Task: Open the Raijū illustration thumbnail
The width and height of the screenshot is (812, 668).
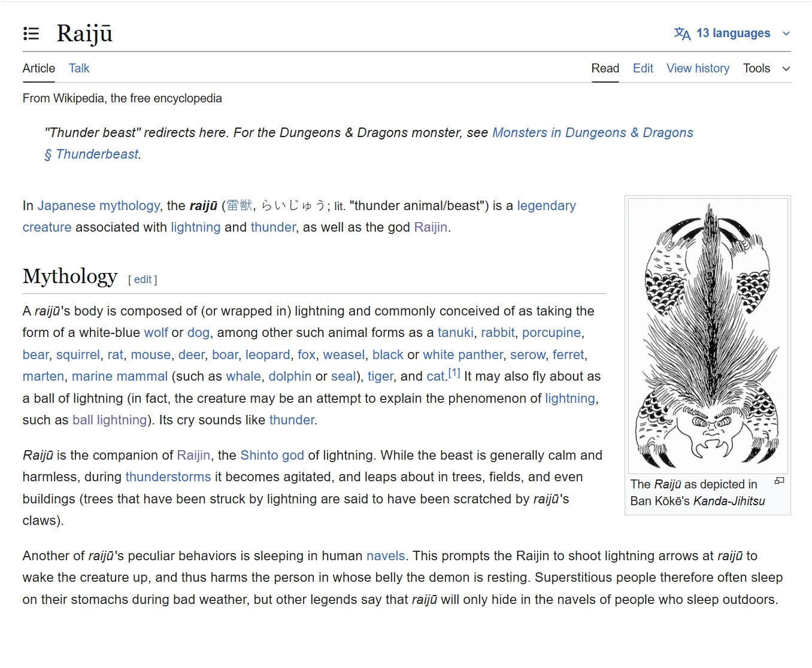Action: 708,336
